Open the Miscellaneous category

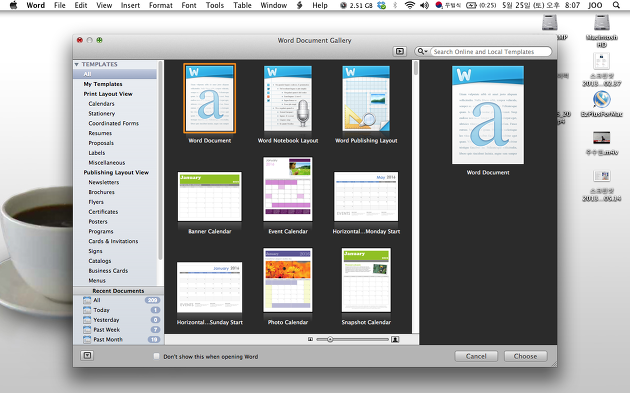click(x=107, y=163)
